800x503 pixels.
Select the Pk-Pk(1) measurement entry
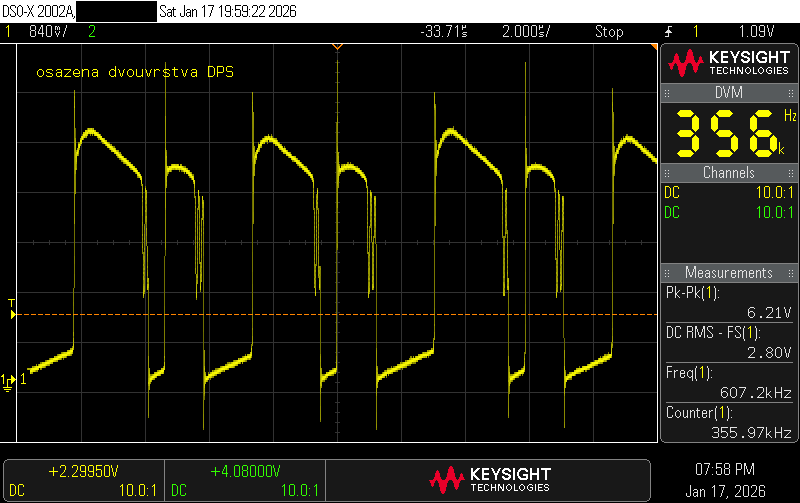(x=728, y=302)
